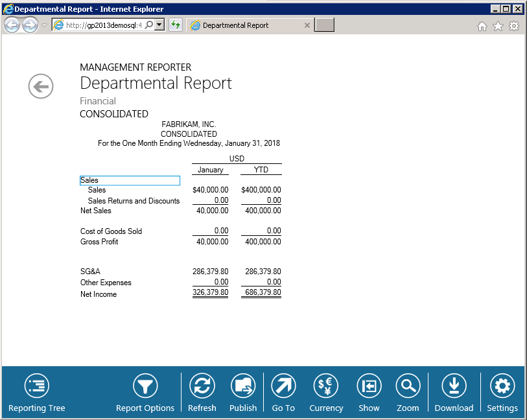The height and width of the screenshot is (420, 527).
Task: Refresh the departmental report
Action: tap(202, 387)
